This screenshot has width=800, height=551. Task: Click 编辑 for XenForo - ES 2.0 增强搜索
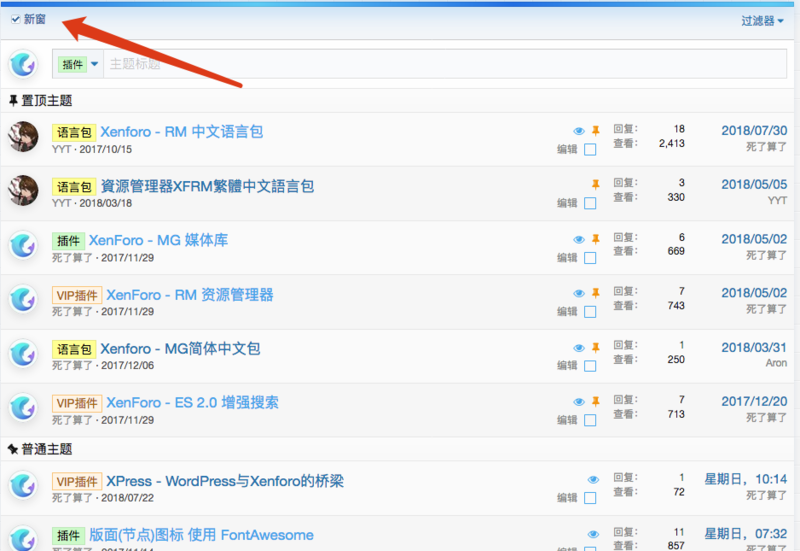[567, 420]
